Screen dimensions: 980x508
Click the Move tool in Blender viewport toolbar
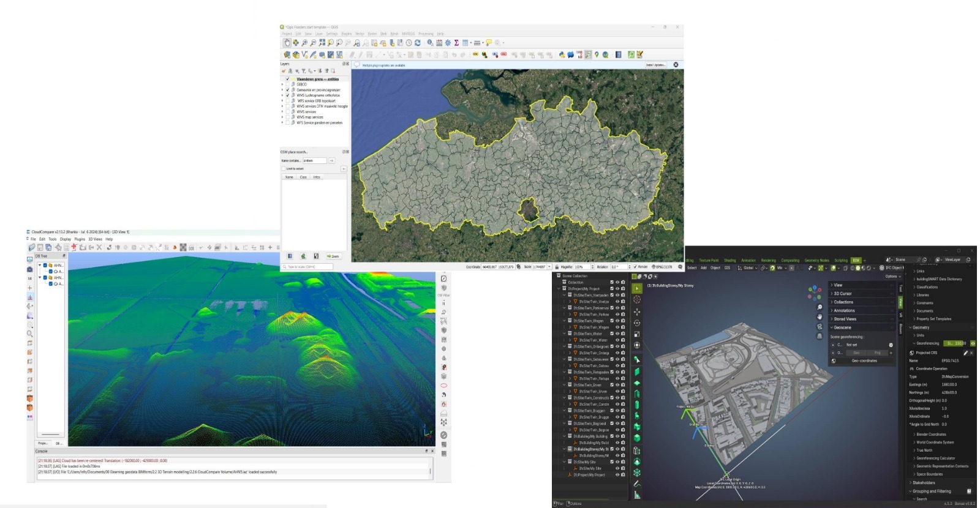coord(637,312)
